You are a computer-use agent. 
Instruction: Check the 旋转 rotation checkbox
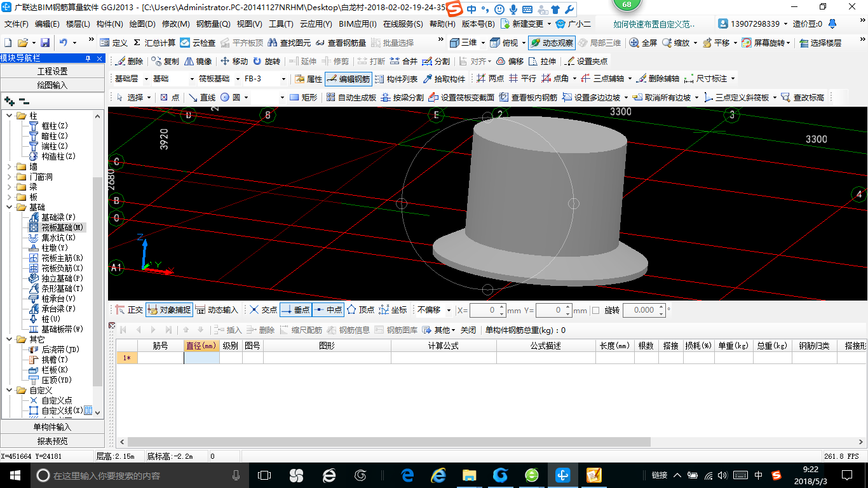pos(595,310)
